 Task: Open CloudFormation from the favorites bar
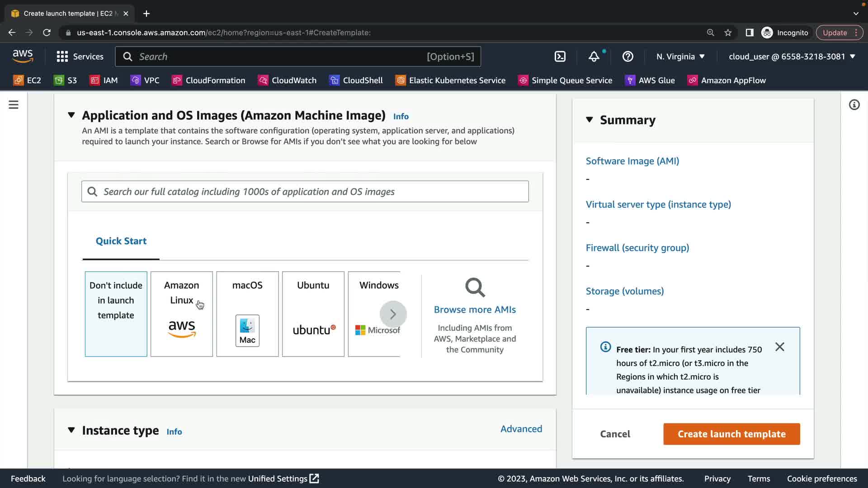click(x=209, y=80)
